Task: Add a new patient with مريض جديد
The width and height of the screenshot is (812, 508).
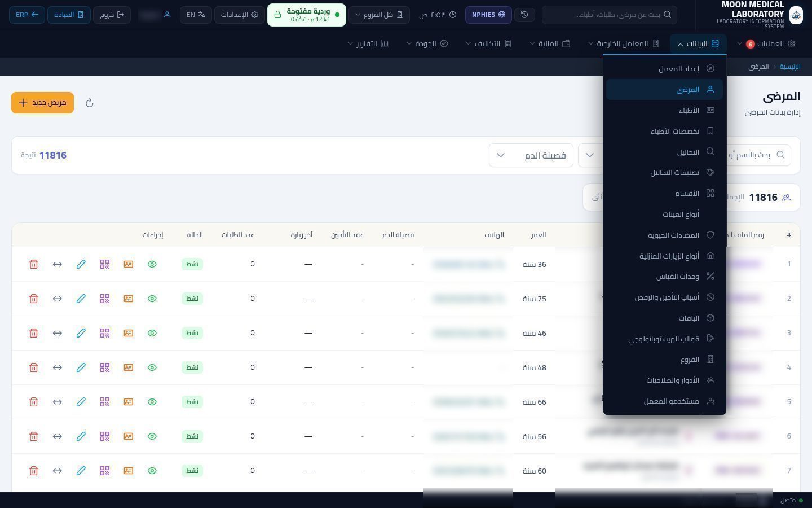Action: [42, 103]
